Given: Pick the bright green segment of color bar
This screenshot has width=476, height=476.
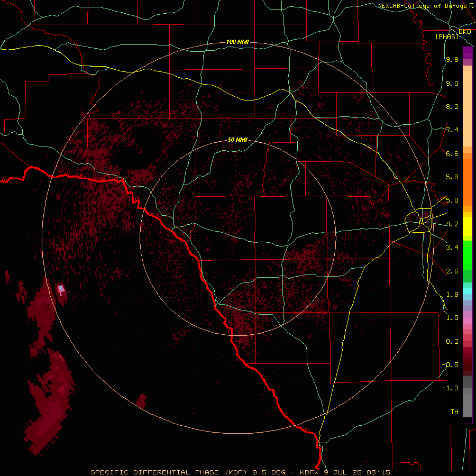Looking at the screenshot, I should pos(467,255).
